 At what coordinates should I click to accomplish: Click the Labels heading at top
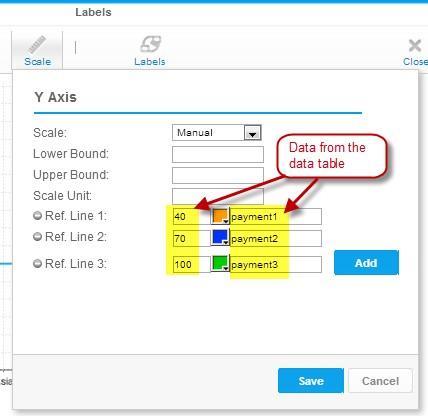coord(93,12)
